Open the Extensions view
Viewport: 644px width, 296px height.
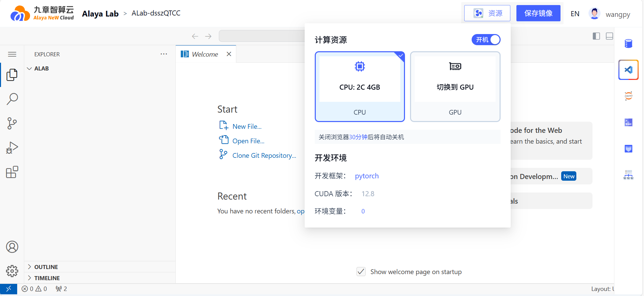pyautogui.click(x=12, y=172)
